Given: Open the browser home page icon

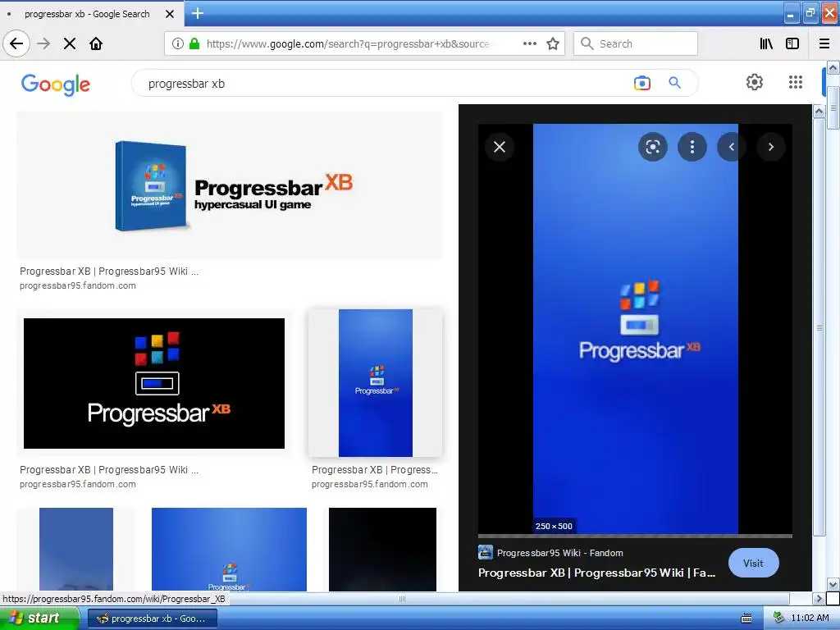Looking at the screenshot, I should coord(96,43).
